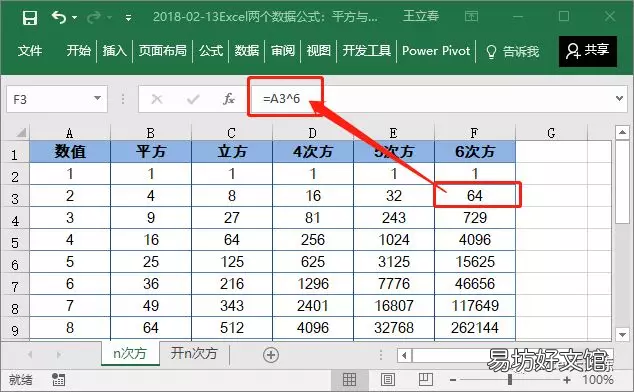The width and height of the screenshot is (634, 392).
Task: Open the 公式 ribbon tab
Action: pos(211,51)
